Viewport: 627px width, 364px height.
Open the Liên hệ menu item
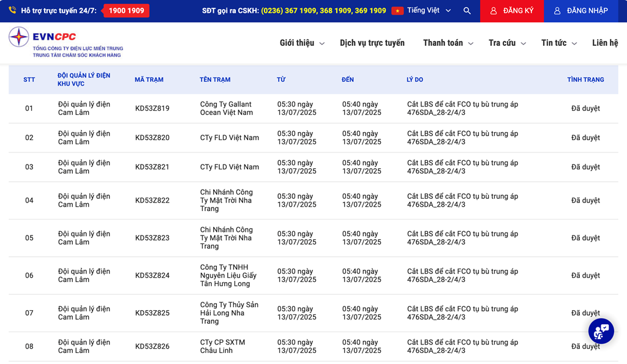coord(605,43)
